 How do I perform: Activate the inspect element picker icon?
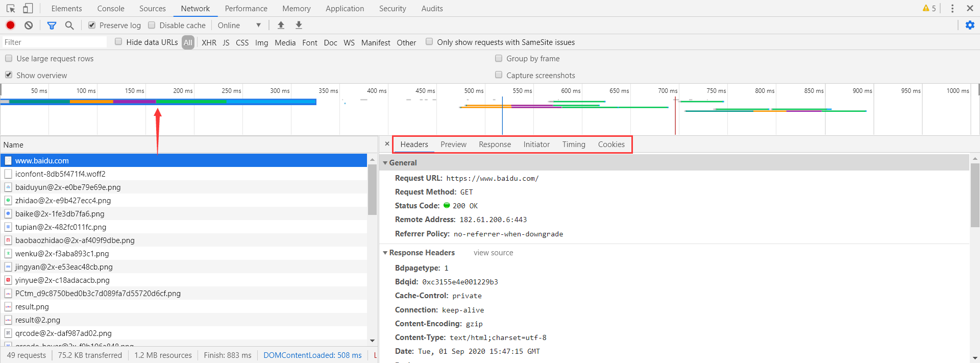[11, 9]
